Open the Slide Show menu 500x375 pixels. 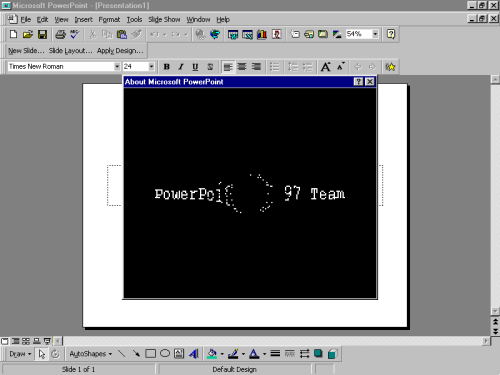(164, 20)
